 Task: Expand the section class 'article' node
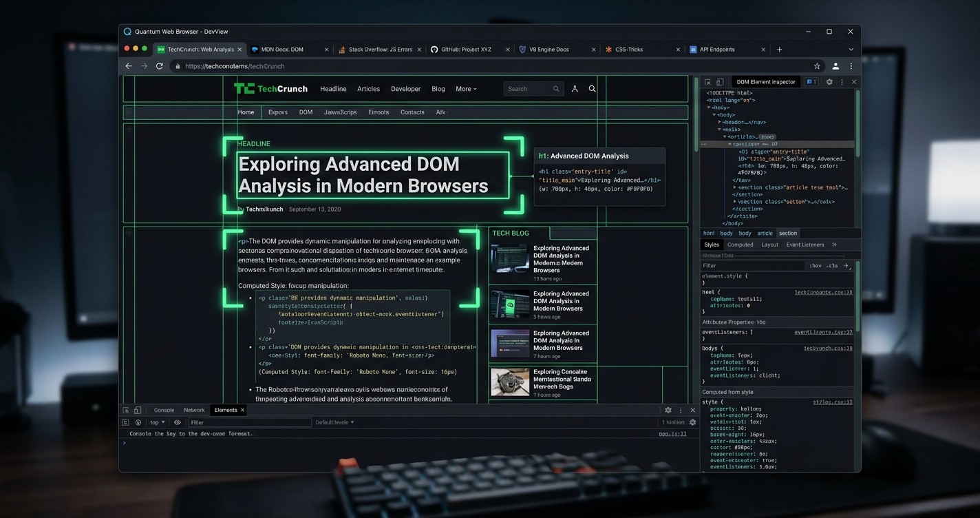click(735, 187)
